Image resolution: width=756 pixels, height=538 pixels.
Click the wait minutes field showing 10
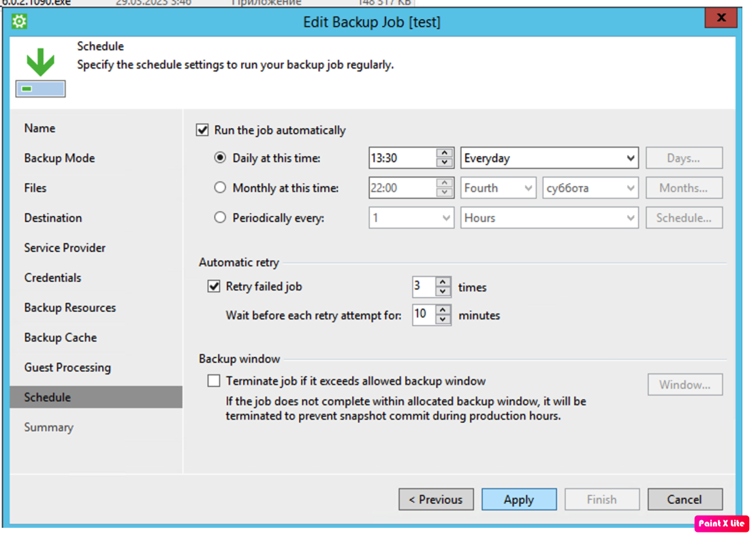(424, 315)
